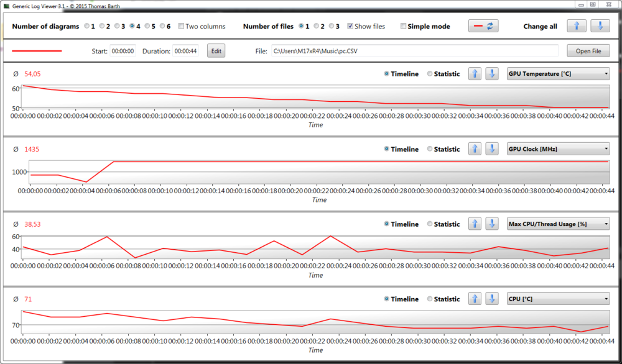Click up arrow in GPU Clock row
The height and width of the screenshot is (364, 622).
point(475,149)
